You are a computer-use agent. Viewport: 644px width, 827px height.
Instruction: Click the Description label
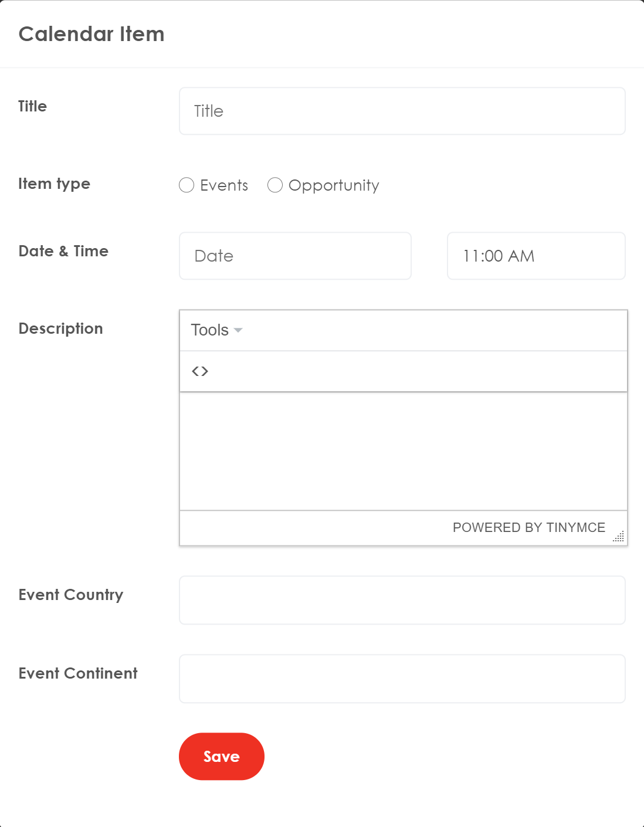[x=61, y=328]
